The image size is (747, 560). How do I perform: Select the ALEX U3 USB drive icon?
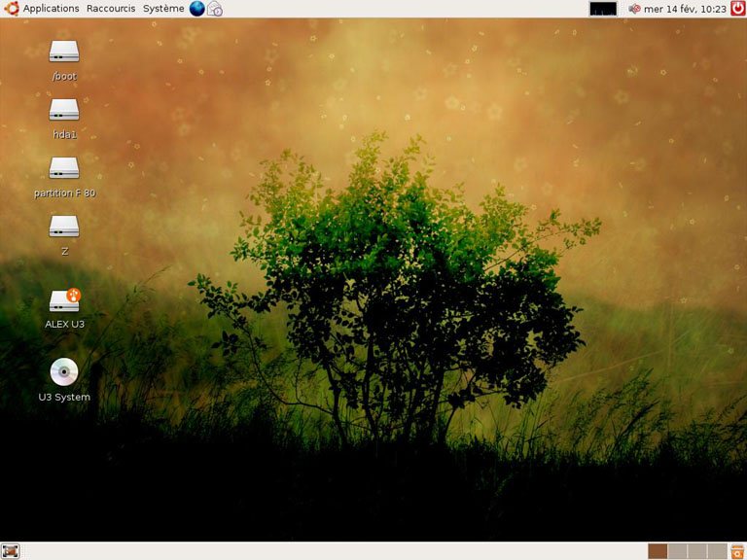click(x=65, y=300)
